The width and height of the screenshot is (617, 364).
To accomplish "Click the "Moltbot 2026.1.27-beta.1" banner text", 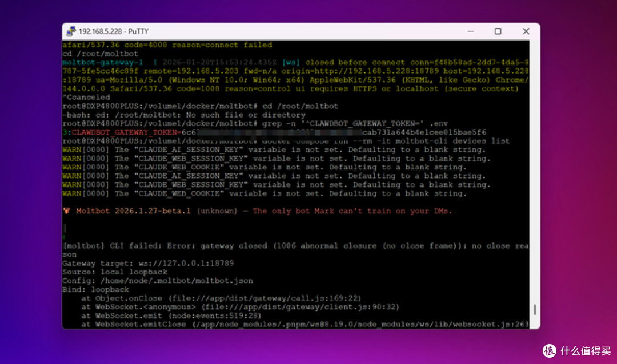I will point(133,211).
